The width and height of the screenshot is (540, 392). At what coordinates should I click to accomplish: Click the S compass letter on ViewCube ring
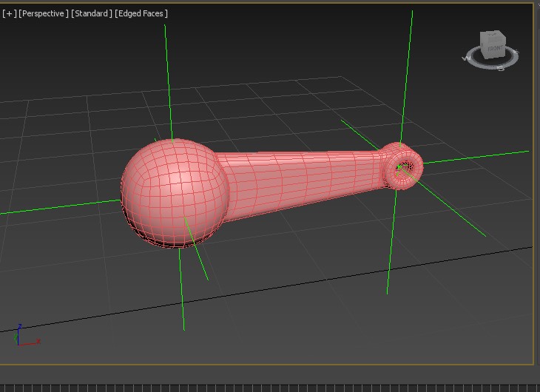tap(501, 69)
